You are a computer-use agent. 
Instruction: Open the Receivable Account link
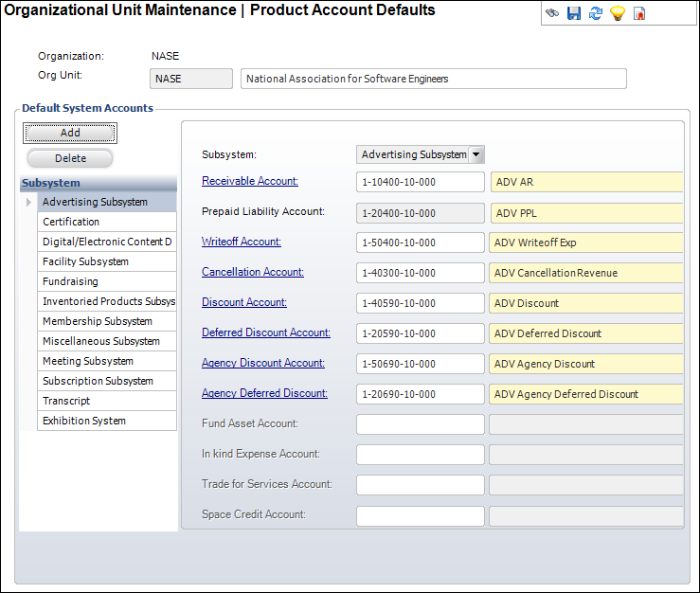[x=250, y=181]
